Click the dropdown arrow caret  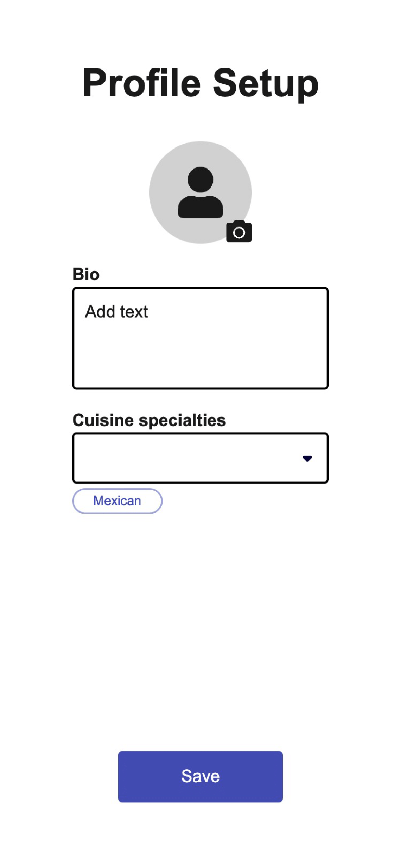click(307, 458)
